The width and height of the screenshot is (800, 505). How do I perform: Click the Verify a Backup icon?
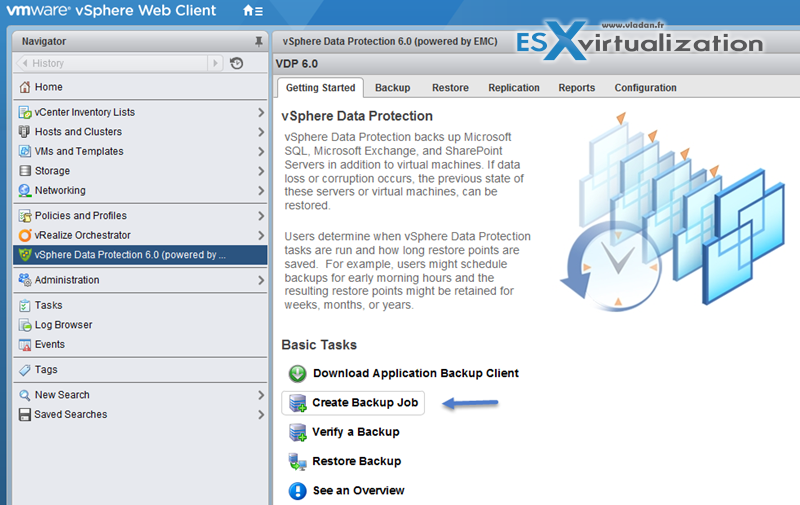click(297, 433)
